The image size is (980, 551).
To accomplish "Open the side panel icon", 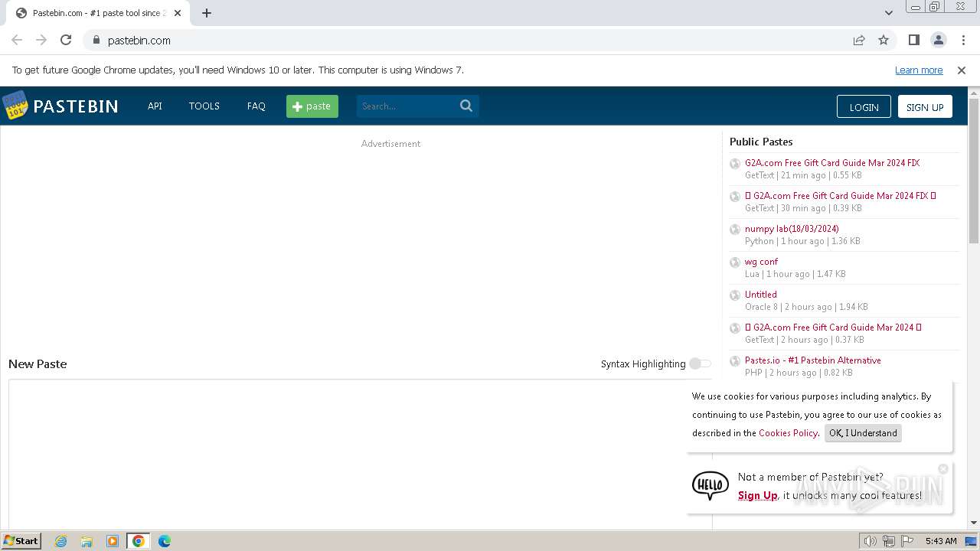I will pos(913,40).
